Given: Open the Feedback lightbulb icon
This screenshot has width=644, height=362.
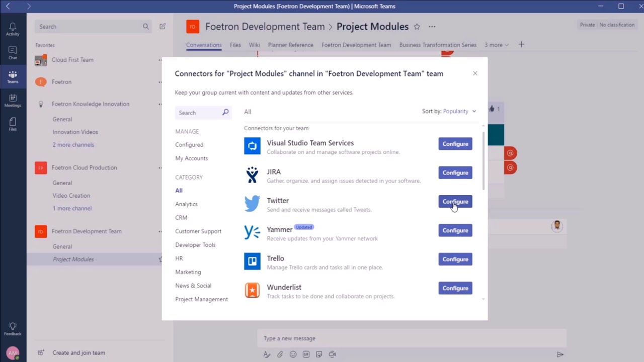Looking at the screenshot, I should (x=13, y=329).
